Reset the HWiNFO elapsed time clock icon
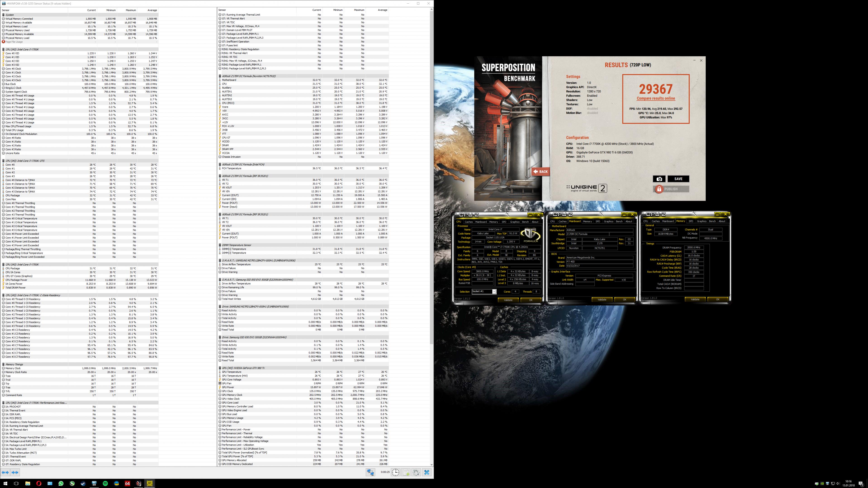The width and height of the screenshot is (868, 488). (395, 472)
